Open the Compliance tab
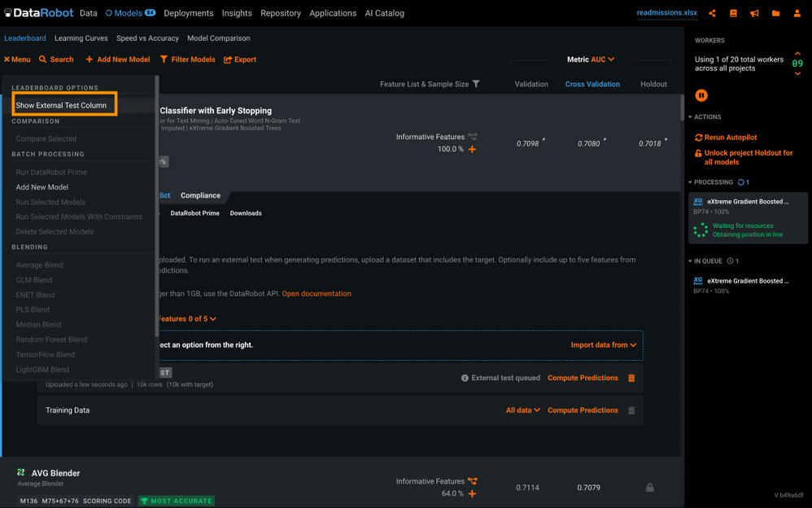 point(200,195)
